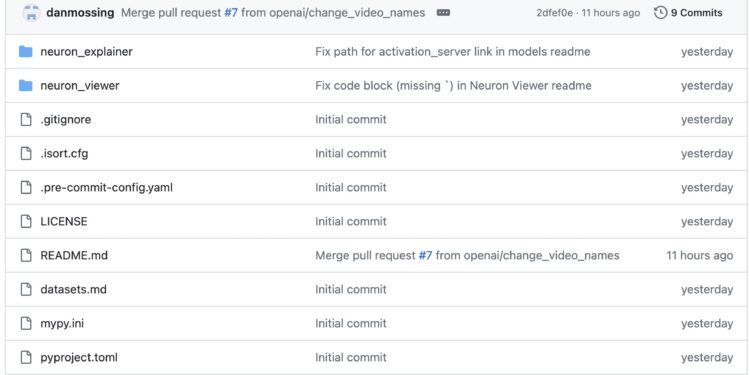Image resolution: width=750 pixels, height=375 pixels.
Task: Open the datasets.md file
Action: 73,289
